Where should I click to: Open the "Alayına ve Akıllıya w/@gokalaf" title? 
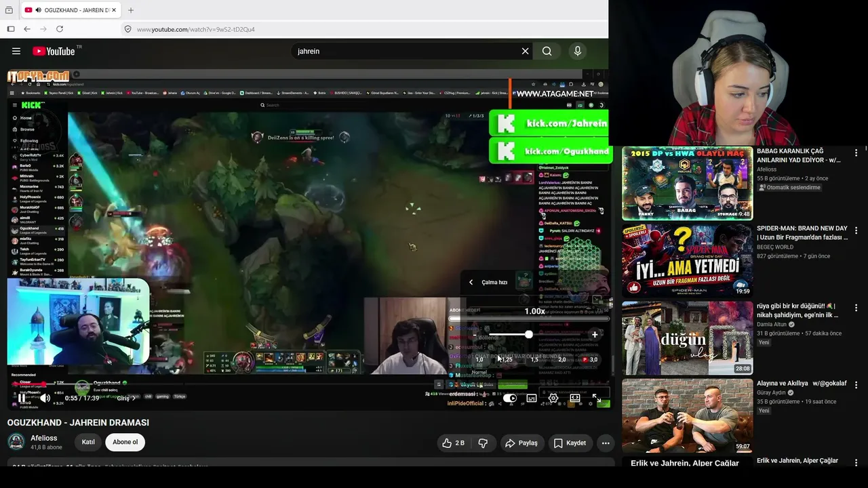point(802,384)
